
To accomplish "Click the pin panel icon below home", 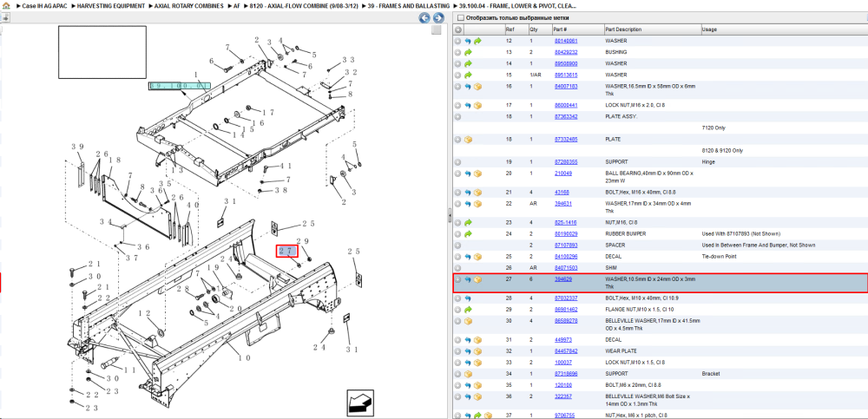I will tap(5, 17).
